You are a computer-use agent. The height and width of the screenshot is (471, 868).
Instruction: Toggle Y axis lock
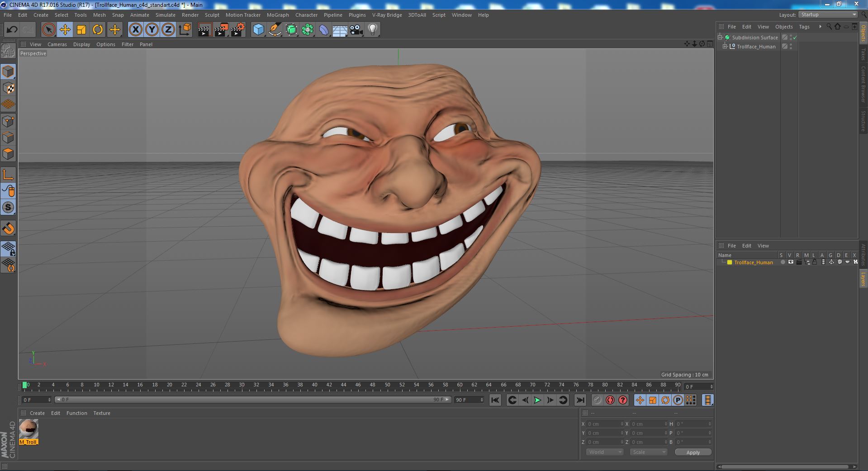(152, 30)
